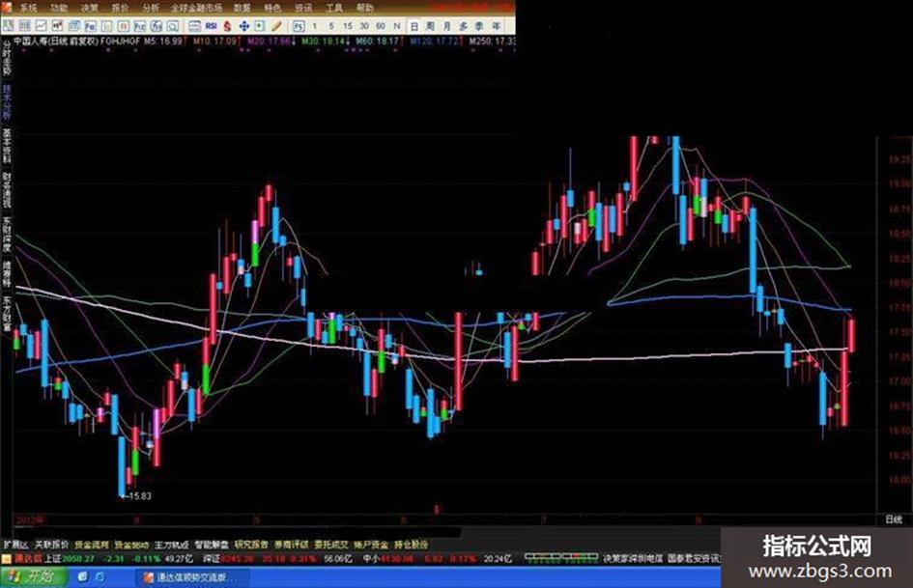Select the 多 multi-period button
This screenshot has width=913, height=588.
coord(463,26)
